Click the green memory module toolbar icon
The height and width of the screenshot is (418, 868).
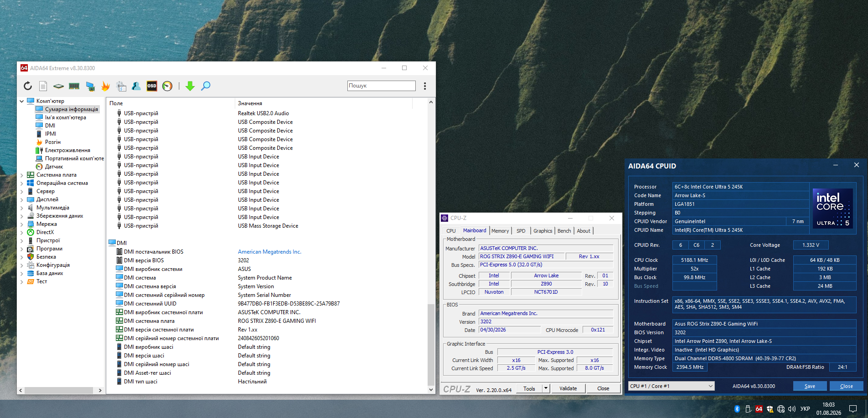point(74,86)
